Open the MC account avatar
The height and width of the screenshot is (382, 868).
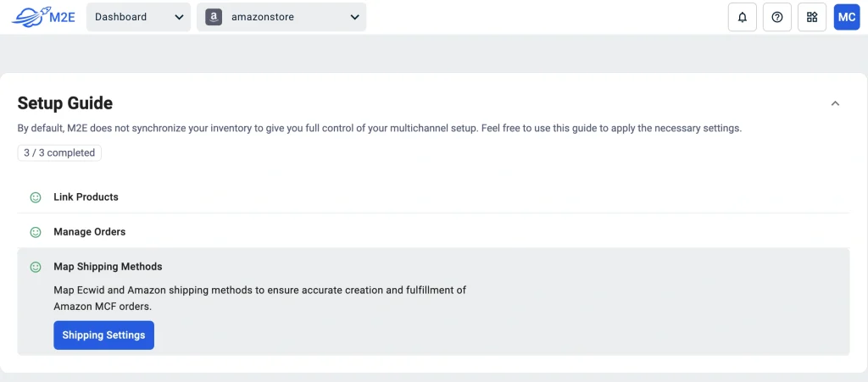[847, 17]
